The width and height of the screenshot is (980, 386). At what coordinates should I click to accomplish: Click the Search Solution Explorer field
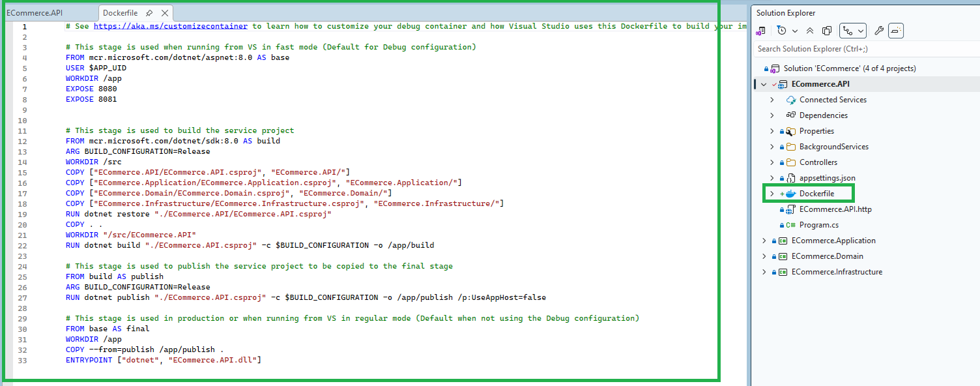point(860,49)
